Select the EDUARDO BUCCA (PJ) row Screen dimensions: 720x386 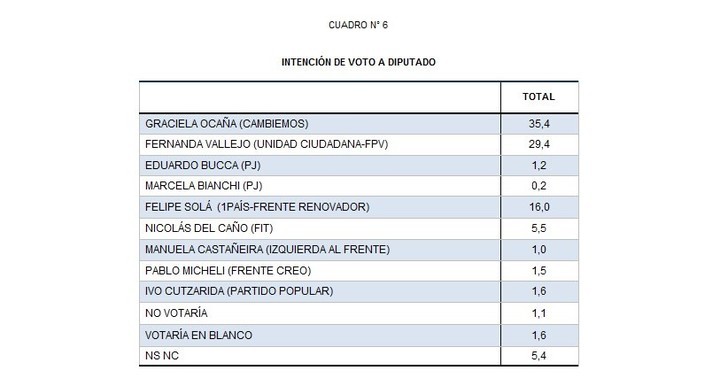359,165
